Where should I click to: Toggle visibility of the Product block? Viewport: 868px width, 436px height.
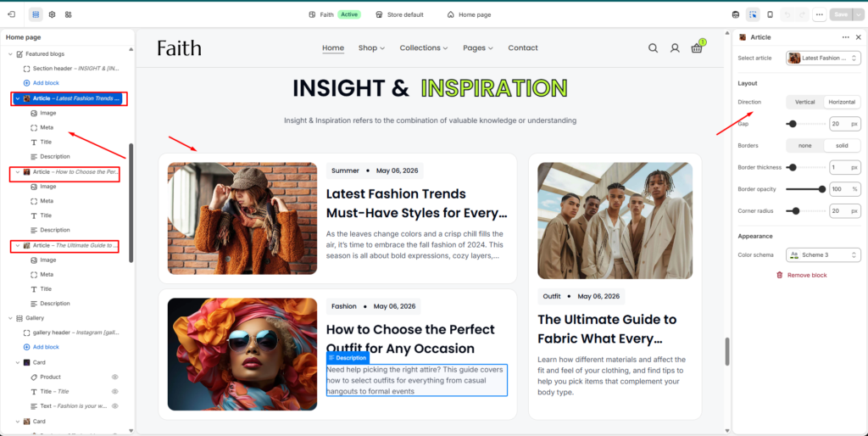[115, 377]
